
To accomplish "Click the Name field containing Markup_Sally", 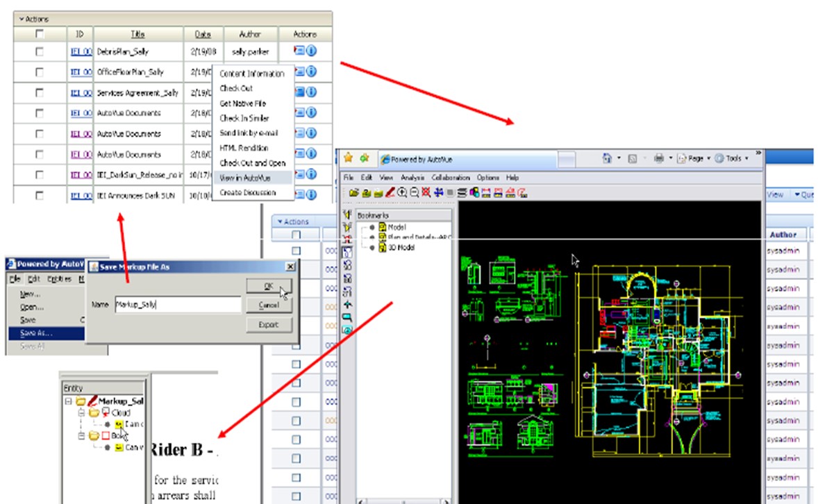I will pos(178,305).
